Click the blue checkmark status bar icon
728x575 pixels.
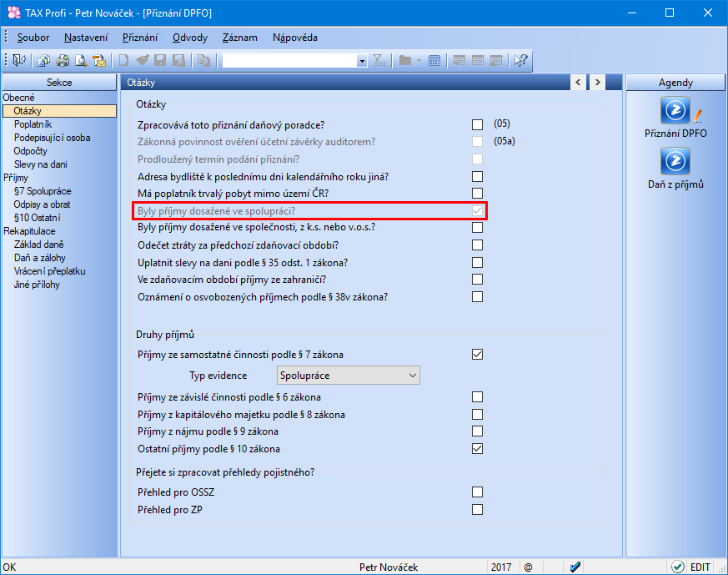coord(575,567)
